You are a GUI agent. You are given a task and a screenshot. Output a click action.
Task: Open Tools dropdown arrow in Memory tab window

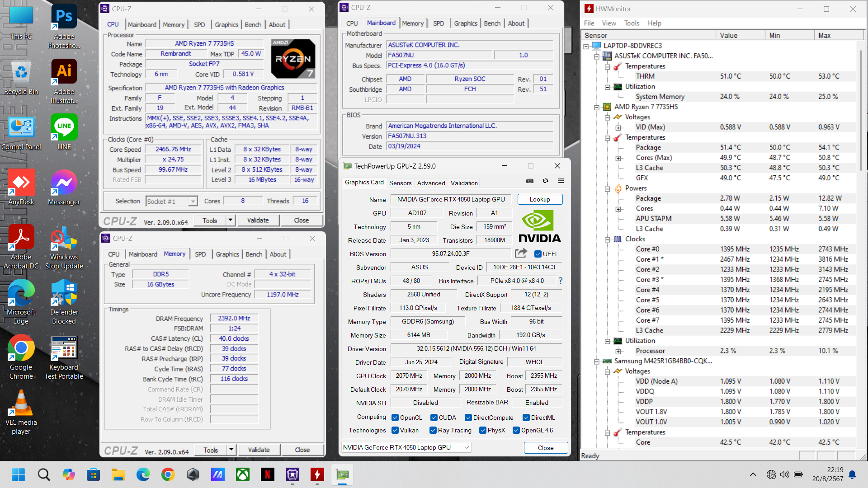(231, 450)
